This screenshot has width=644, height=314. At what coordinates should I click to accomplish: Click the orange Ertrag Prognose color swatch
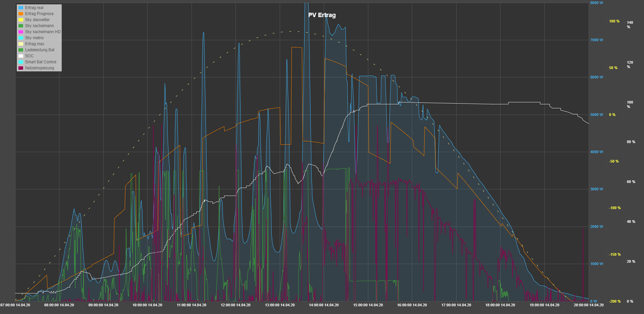coord(21,14)
